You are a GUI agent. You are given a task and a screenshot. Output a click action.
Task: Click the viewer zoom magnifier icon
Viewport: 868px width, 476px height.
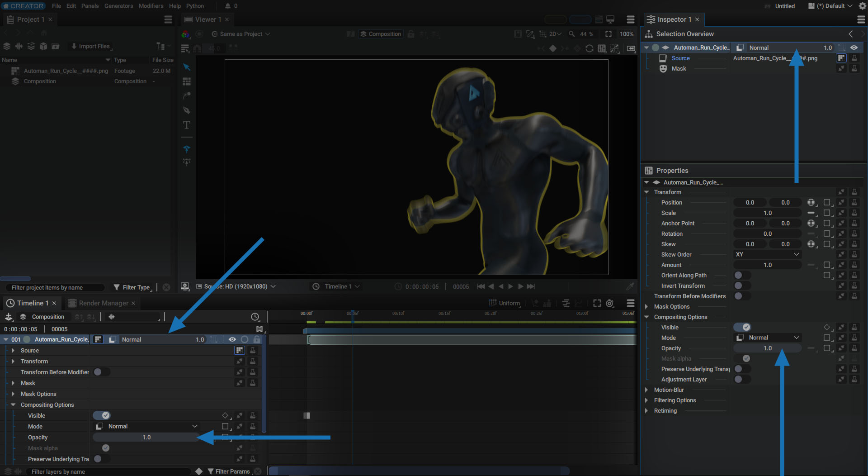(x=572, y=34)
